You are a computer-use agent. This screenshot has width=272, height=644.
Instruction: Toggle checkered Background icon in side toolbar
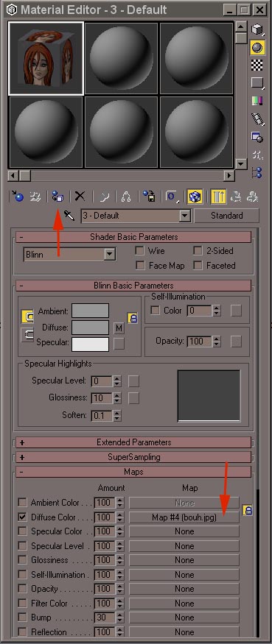257,66
